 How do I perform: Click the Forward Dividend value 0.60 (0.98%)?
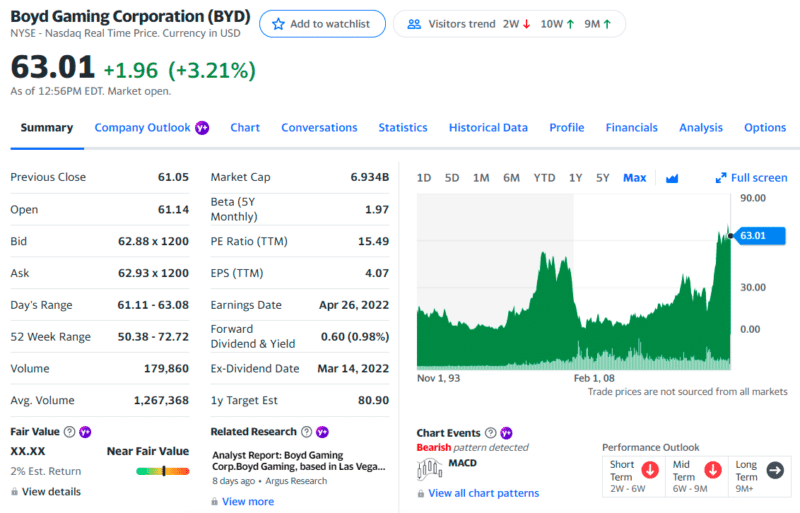pyautogui.click(x=355, y=337)
